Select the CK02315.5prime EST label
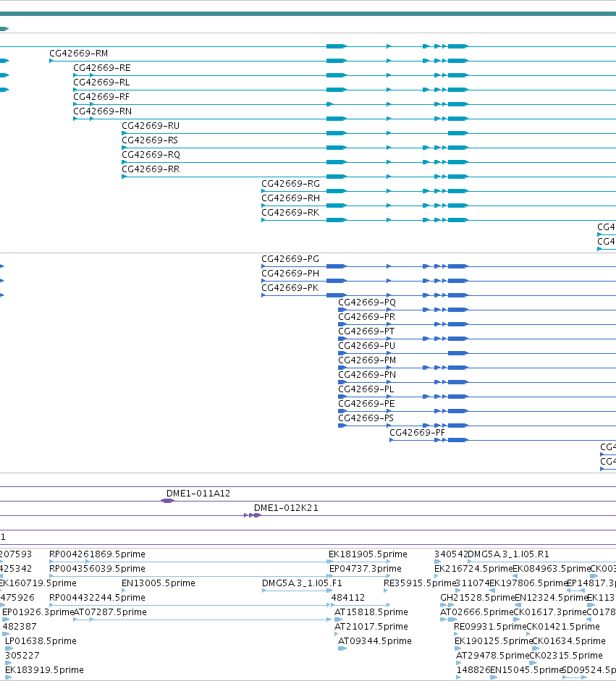The width and height of the screenshot is (616, 681). coord(566,656)
